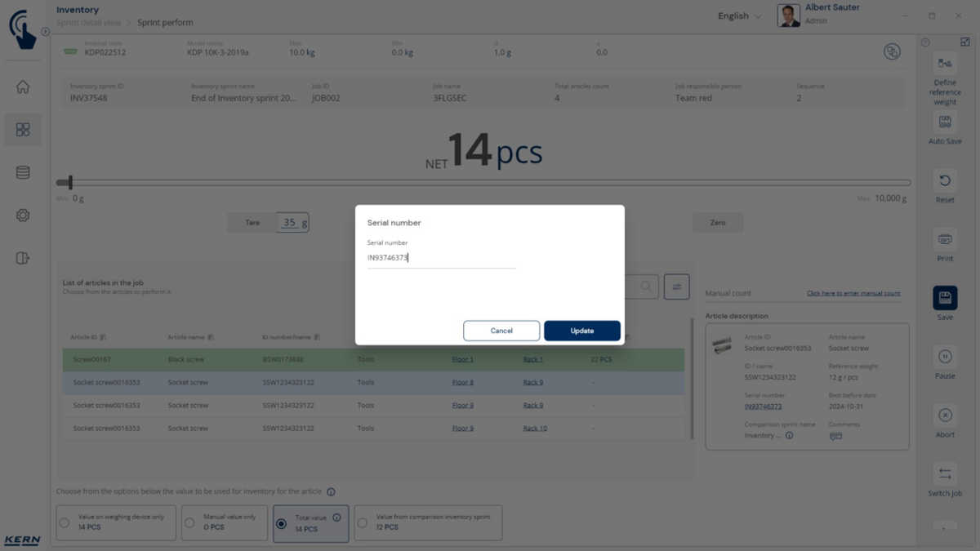Select 'Value on weighing device only' option
The height and width of the screenshot is (551, 980).
(x=65, y=523)
